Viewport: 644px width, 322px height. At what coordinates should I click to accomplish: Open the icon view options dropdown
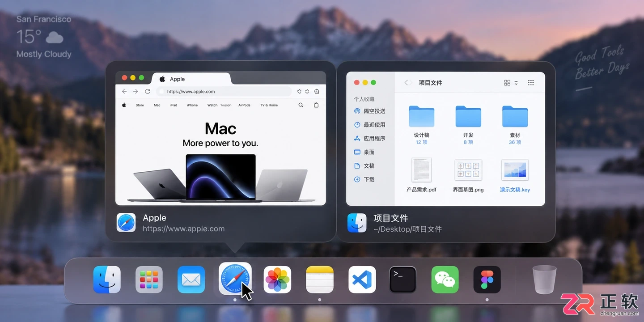[511, 83]
